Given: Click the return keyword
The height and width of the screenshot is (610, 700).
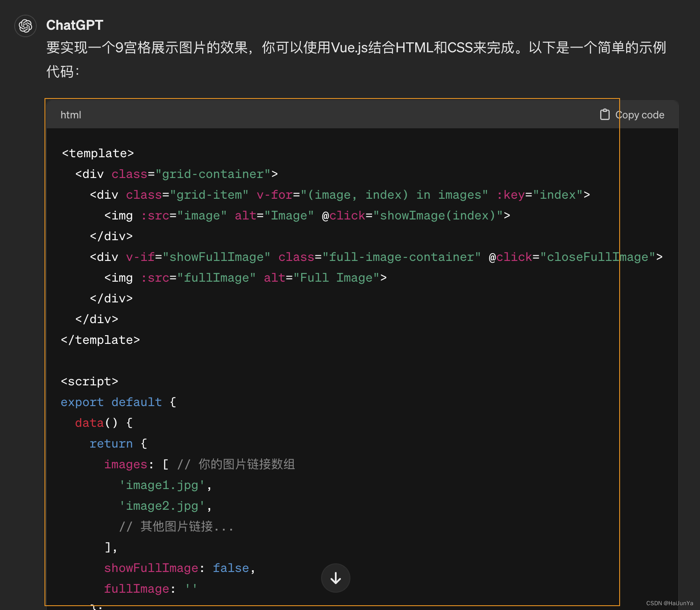Looking at the screenshot, I should click(x=111, y=444).
